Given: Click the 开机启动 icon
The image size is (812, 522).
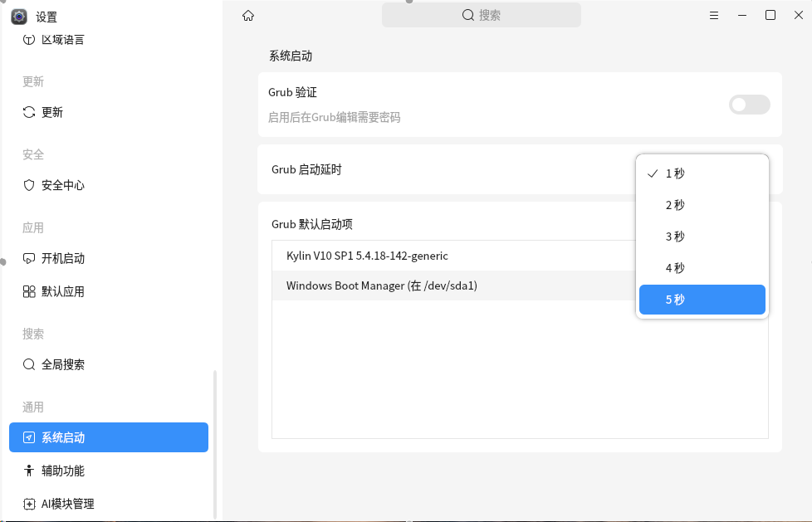Looking at the screenshot, I should 29,258.
